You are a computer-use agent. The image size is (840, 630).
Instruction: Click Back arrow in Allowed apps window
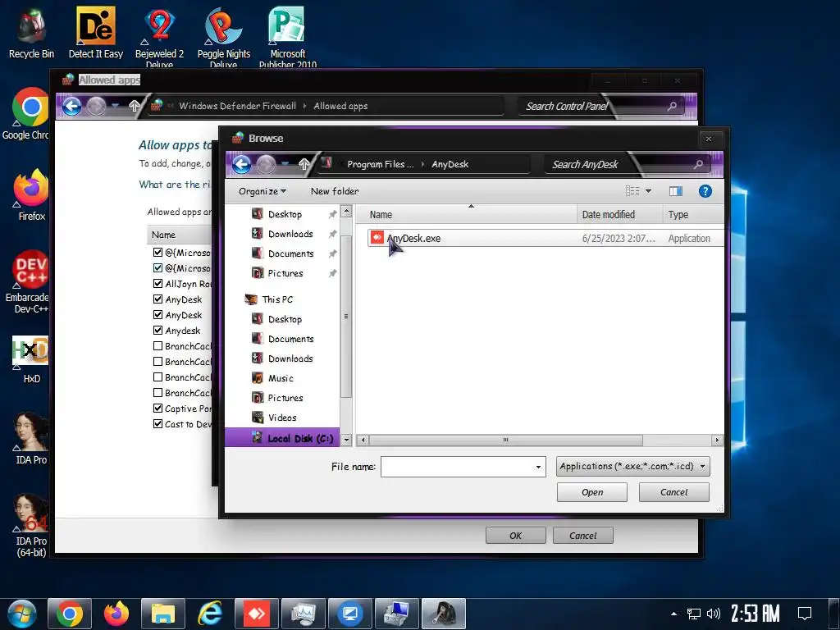pos(72,106)
